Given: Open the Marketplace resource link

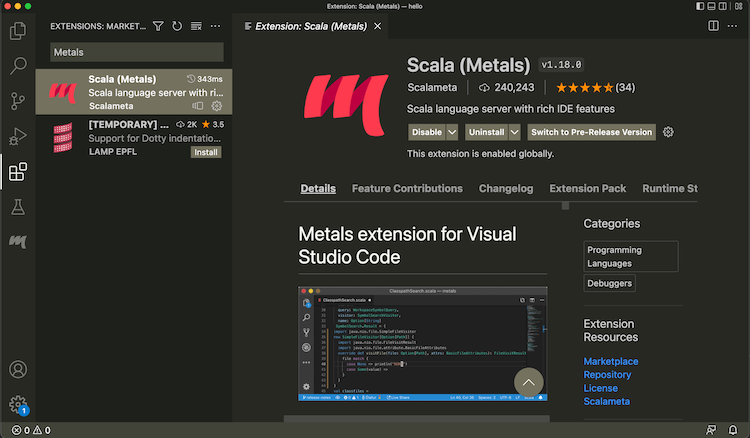Looking at the screenshot, I should [611, 361].
